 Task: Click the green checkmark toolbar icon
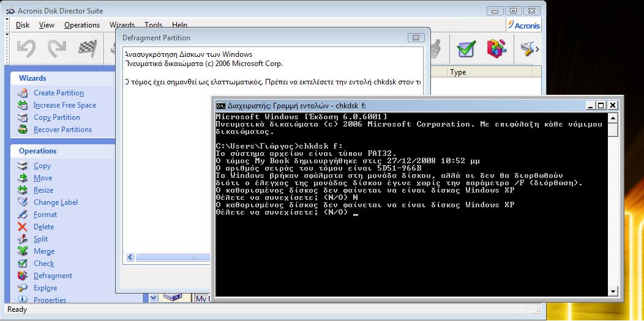point(466,49)
